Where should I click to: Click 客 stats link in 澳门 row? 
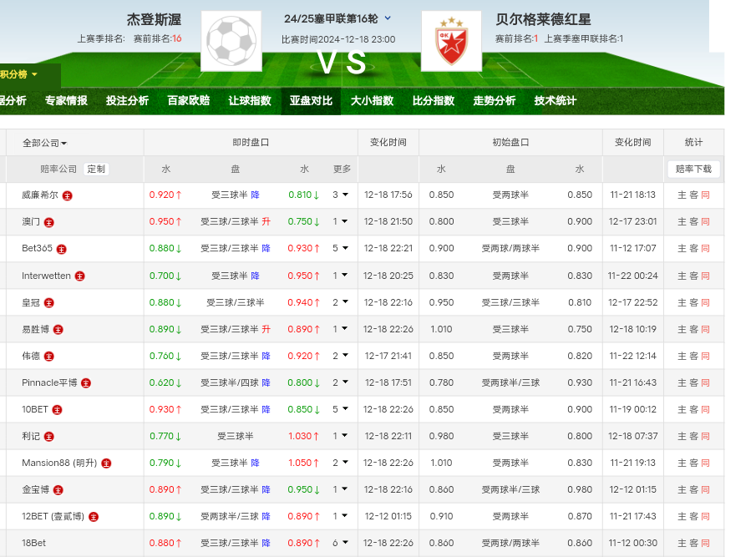point(694,221)
